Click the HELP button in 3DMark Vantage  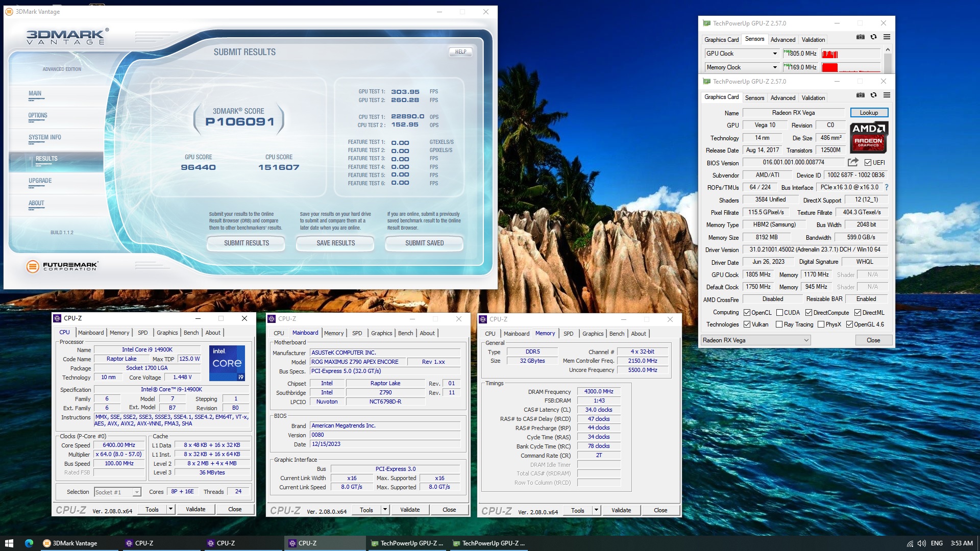pos(460,52)
